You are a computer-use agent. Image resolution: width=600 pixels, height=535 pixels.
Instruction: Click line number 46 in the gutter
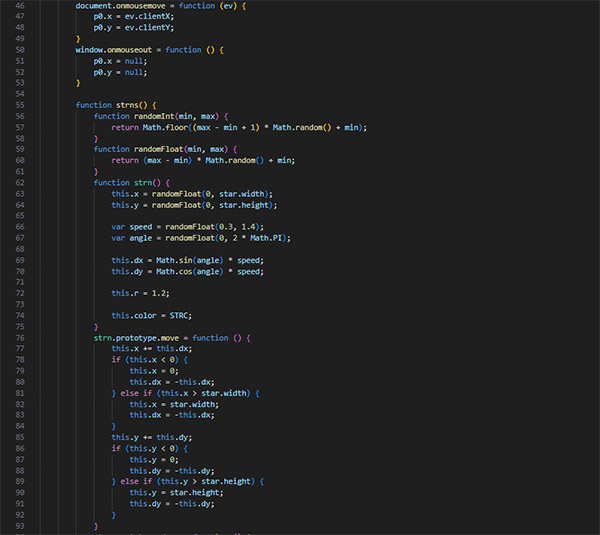[20, 6]
